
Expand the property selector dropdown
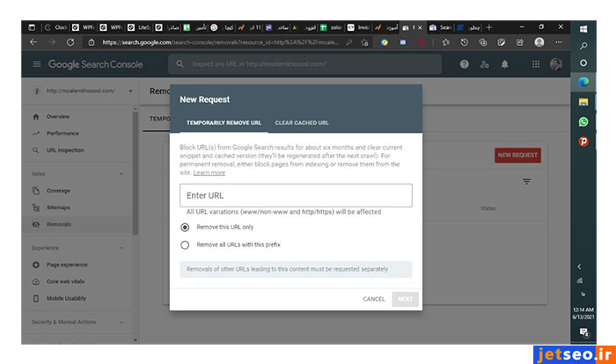[130, 91]
